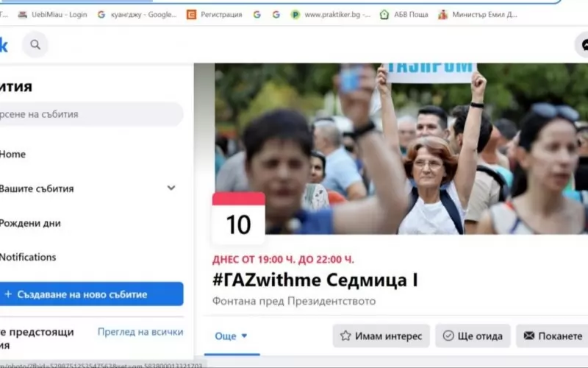Click the Преглед на всички link
This screenshot has height=368, width=588.
click(x=140, y=332)
